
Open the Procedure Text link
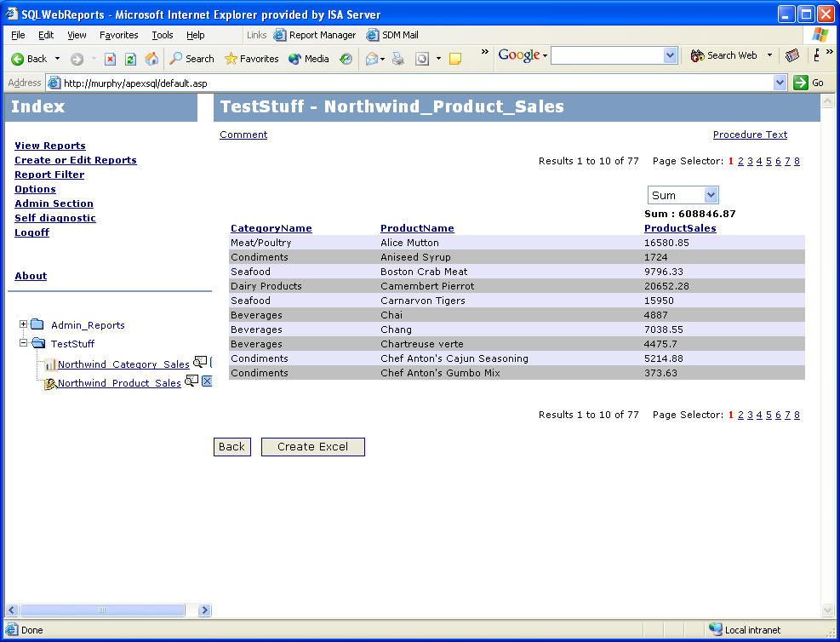tap(750, 135)
